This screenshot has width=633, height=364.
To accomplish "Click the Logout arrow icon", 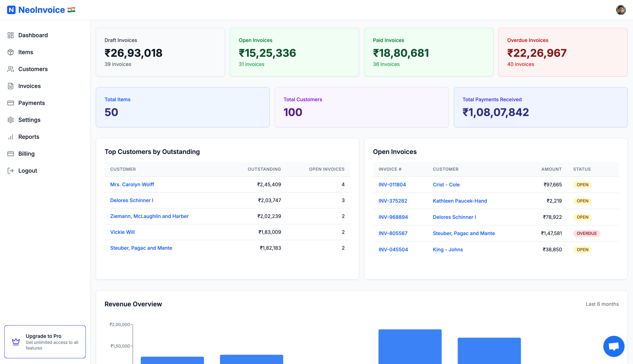I will click(x=11, y=171).
